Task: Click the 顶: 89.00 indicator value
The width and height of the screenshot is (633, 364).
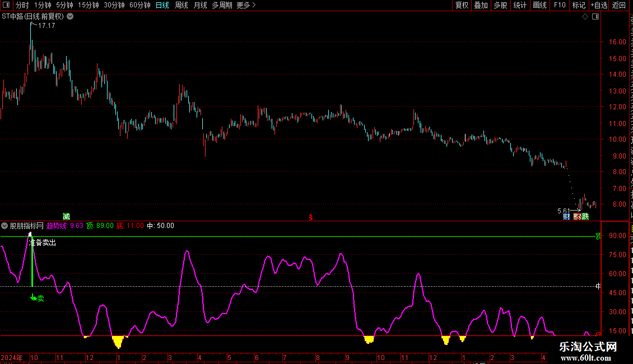Action: (100, 226)
